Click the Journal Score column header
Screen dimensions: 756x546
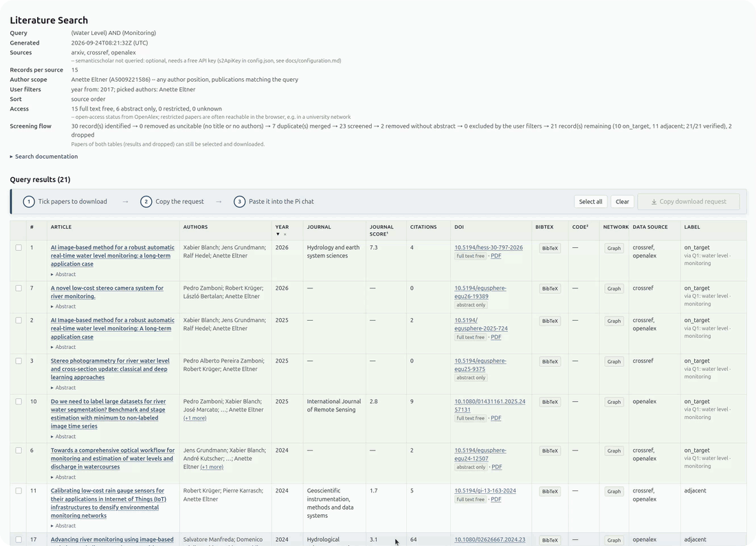click(381, 230)
